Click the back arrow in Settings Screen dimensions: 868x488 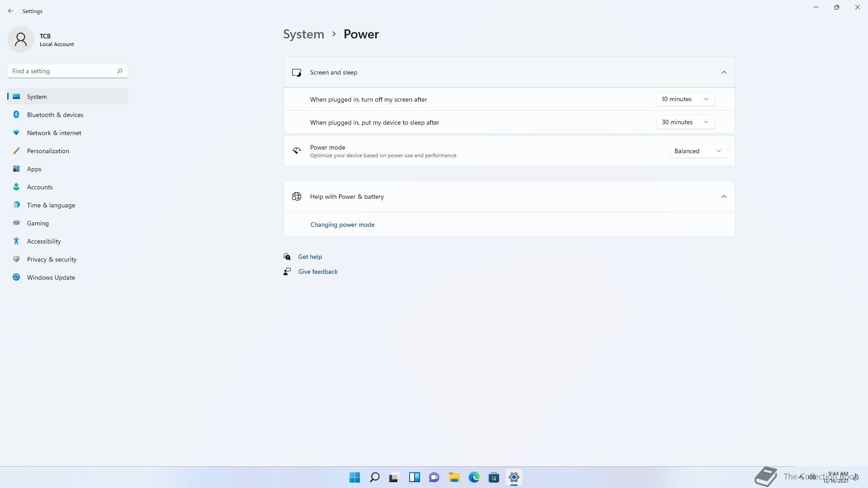(11, 11)
